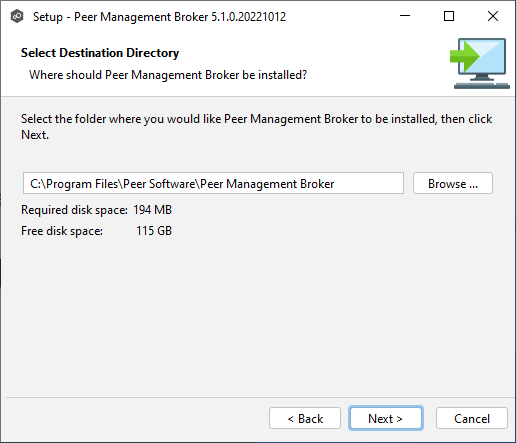Click the Required disk space 194 MB label
The height and width of the screenshot is (443, 516).
coord(96,210)
